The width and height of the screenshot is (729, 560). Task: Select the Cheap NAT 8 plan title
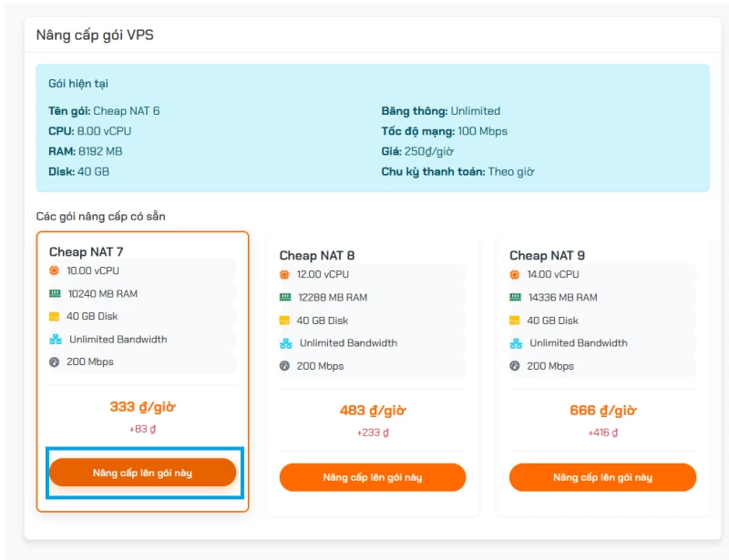tap(316, 256)
